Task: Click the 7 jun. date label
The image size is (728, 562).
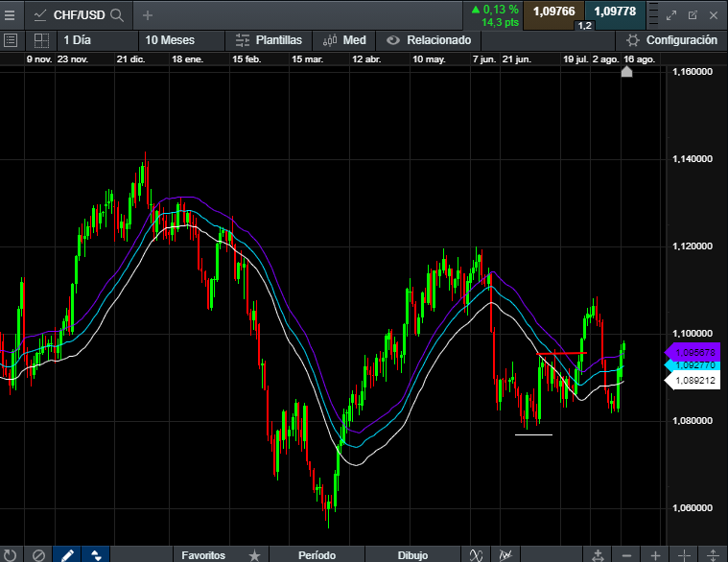Action: [484, 59]
